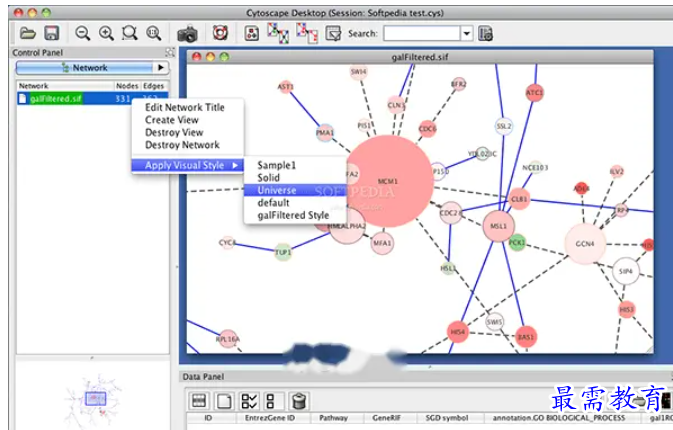Click the Network column header
This screenshot has width=673, height=430.
point(65,86)
